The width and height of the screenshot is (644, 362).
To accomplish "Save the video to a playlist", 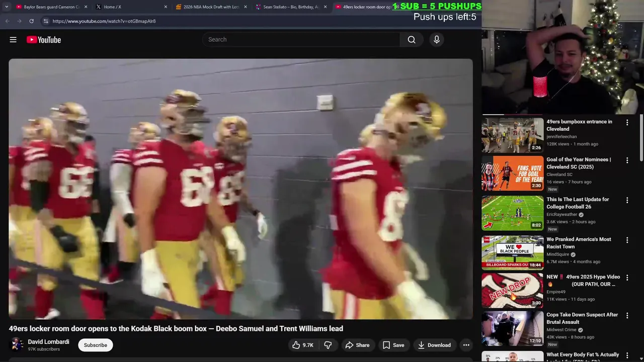I will (393, 345).
